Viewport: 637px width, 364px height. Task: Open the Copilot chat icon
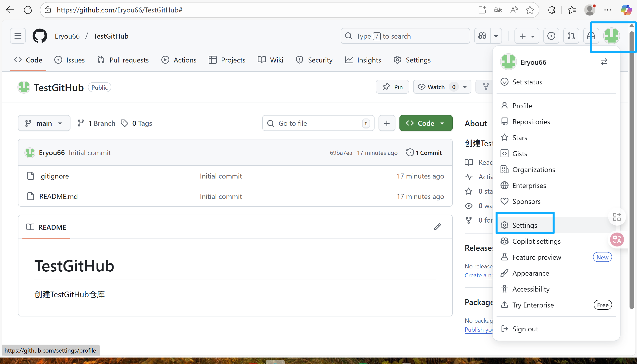pyautogui.click(x=482, y=36)
